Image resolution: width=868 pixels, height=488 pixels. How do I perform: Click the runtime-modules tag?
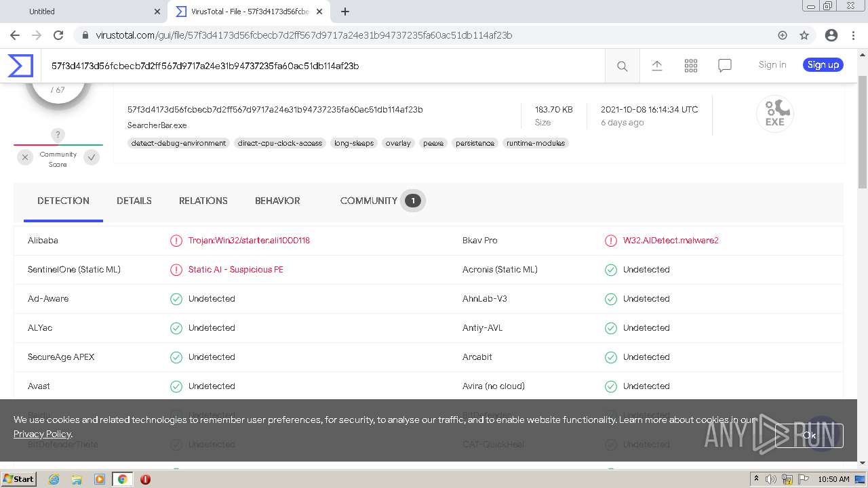[x=536, y=143]
